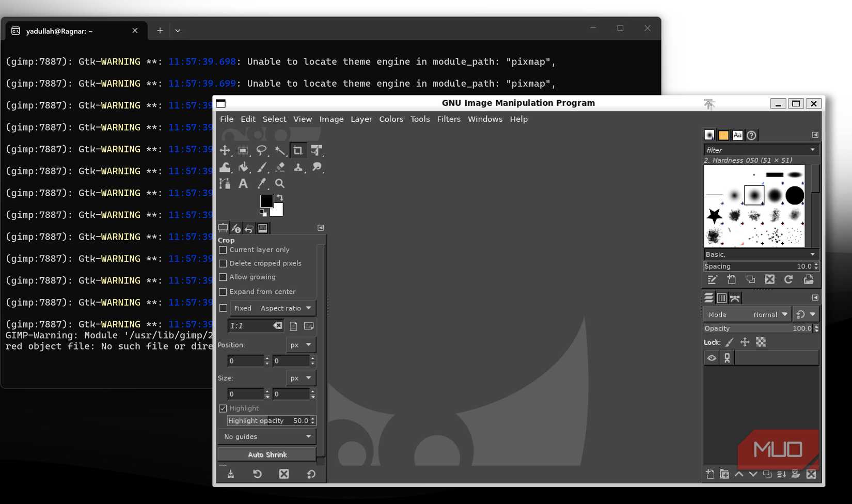The image size is (852, 504).
Task: Create a new brush
Action: [731, 279]
